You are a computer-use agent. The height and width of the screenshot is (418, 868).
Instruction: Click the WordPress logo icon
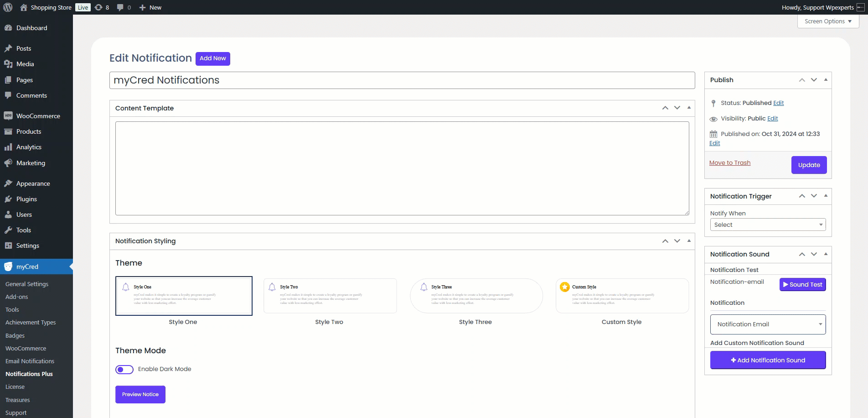[8, 7]
